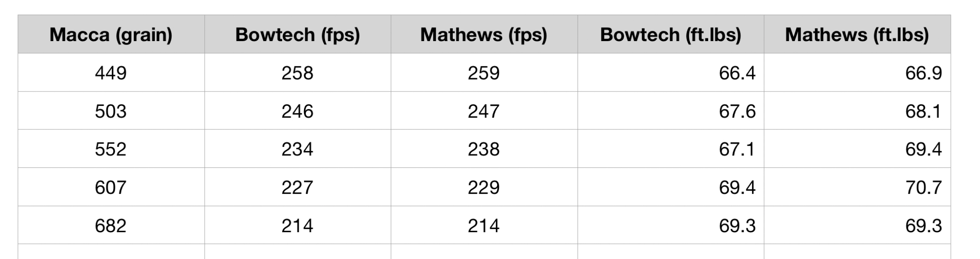This screenshot has height=259, width=980.
Task: Click the cell with grain value 503
Action: click(111, 111)
